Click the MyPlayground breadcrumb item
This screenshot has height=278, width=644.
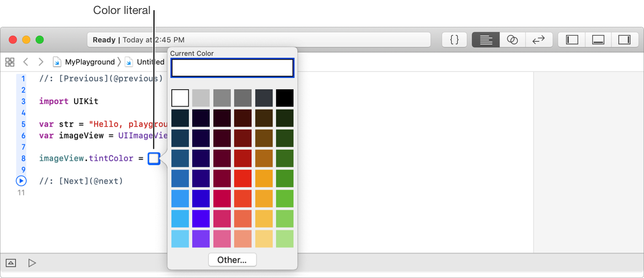89,62
